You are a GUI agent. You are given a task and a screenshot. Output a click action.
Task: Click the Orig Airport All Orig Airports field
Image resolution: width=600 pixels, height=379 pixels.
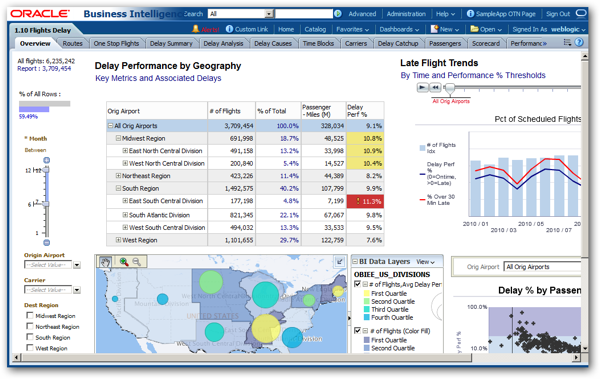(x=543, y=267)
